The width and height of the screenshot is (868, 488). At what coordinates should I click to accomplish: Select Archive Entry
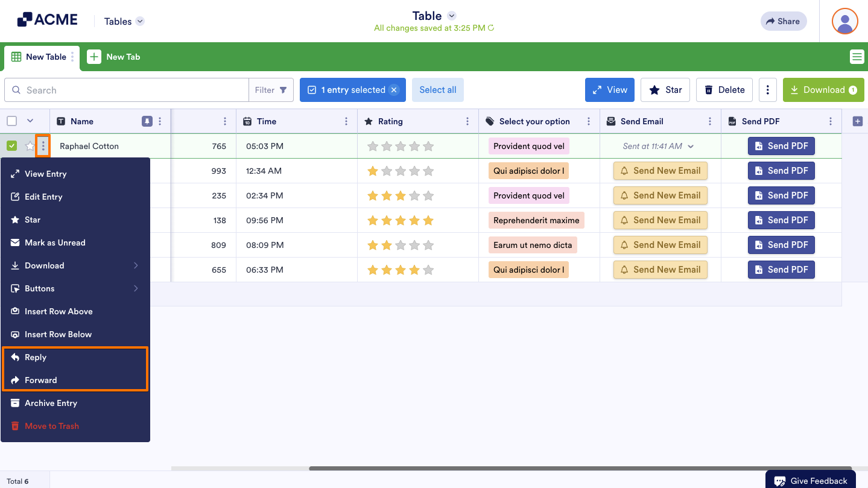75,403
